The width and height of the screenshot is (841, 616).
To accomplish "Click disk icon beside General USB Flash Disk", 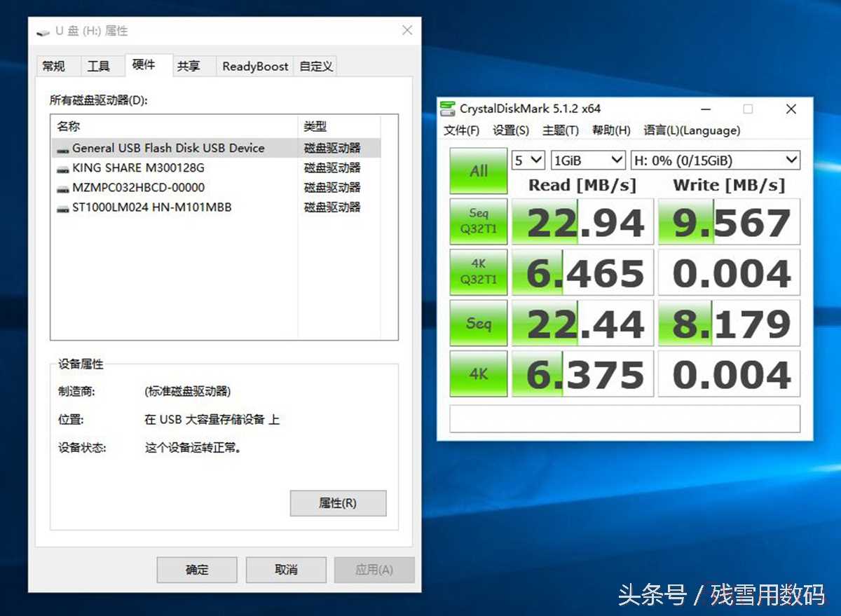I will coord(62,149).
